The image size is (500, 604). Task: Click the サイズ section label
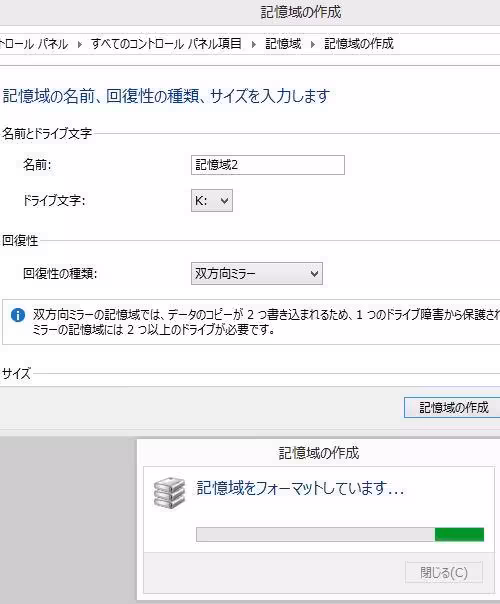click(16, 374)
